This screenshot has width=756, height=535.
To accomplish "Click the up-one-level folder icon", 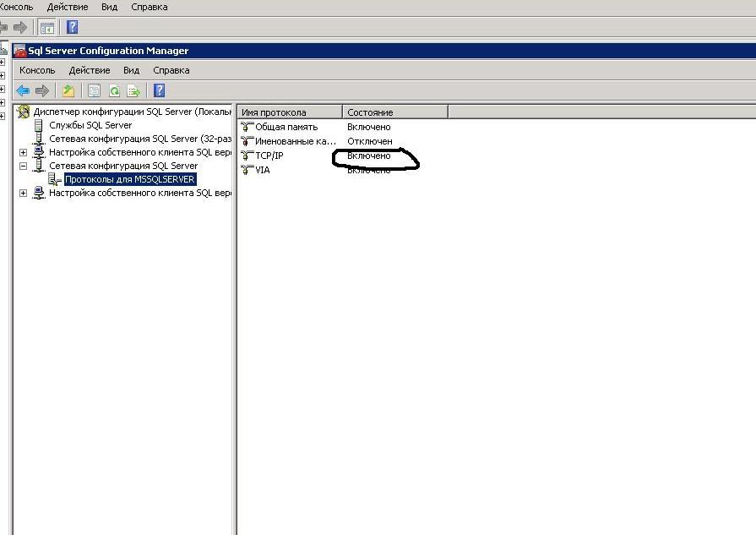I will point(68,90).
